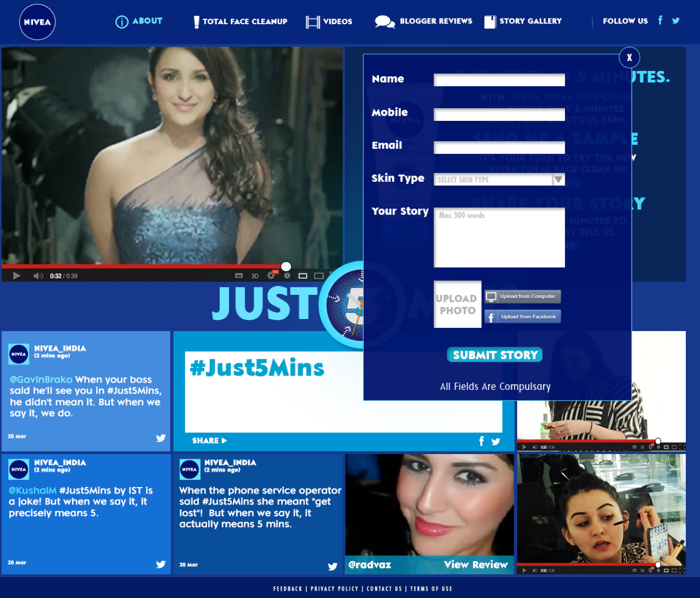
Task: Open the Privacy Policy footer link
Action: 334,589
